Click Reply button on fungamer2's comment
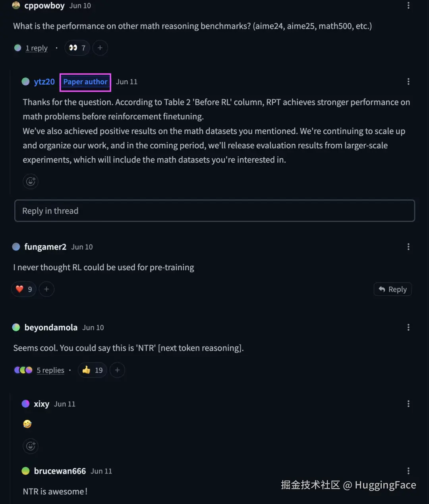 (x=392, y=289)
